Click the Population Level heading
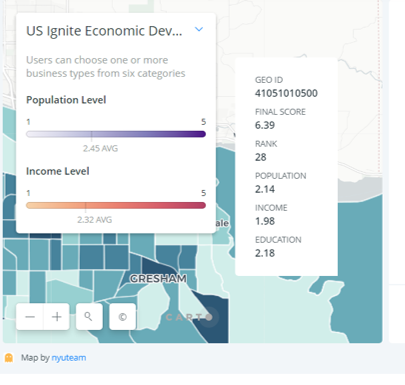Viewport: 405px width, 385px height. tap(66, 100)
